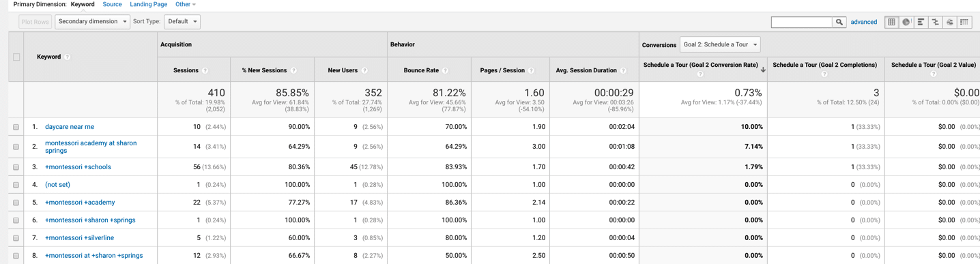Open keyword daycare near me
The image size is (980, 264).
[x=70, y=127]
